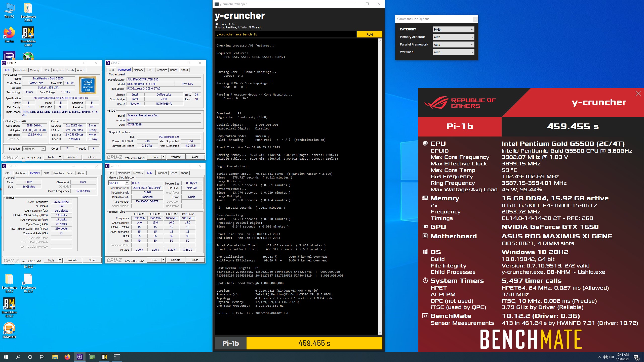Open the GPU card app on the taskbar
This screenshot has width=644, height=362.
[x=92, y=357]
